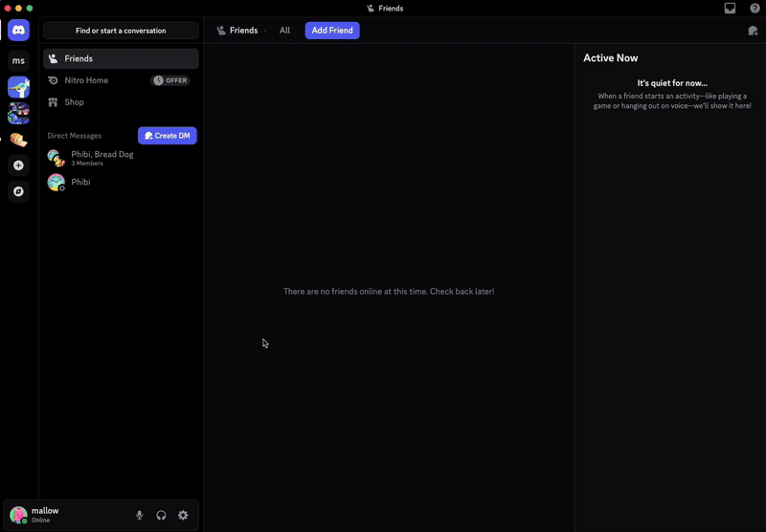Open the Shop page
This screenshot has width=766, height=532.
pos(75,102)
